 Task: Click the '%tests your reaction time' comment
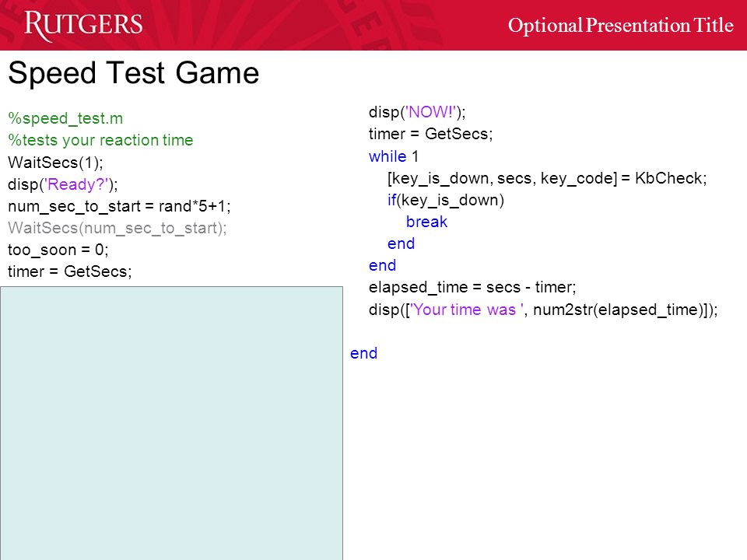pos(100,140)
